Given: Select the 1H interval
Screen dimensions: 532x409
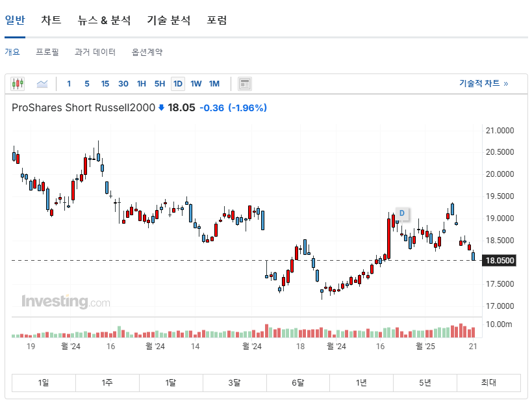Looking at the screenshot, I should click(x=142, y=84).
